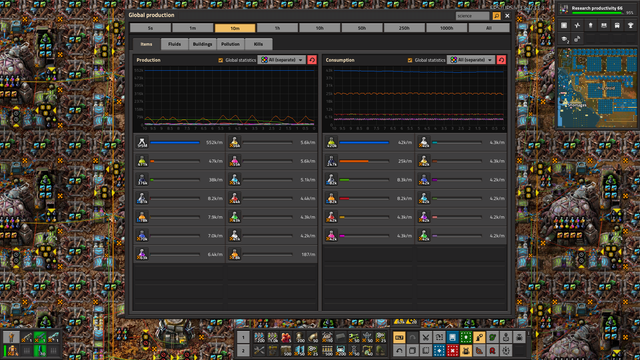Screen dimensions: 640x360
Task: Open Consumption All (separate) quality dropdown
Action: pyautogui.click(x=471, y=60)
